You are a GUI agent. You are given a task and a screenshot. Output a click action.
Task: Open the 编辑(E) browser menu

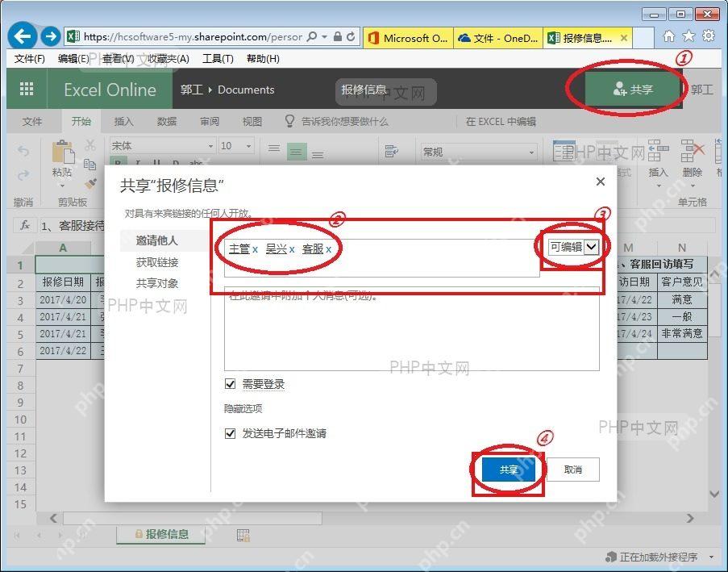(x=73, y=59)
